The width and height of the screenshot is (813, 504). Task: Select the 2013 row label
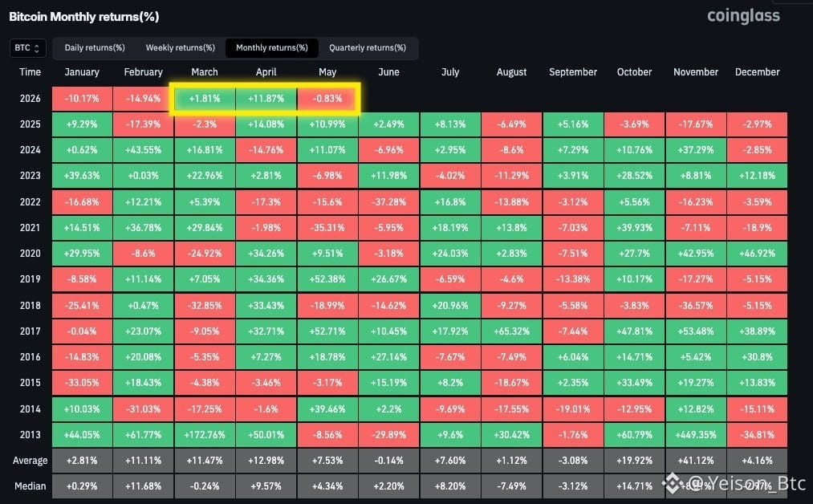point(30,434)
